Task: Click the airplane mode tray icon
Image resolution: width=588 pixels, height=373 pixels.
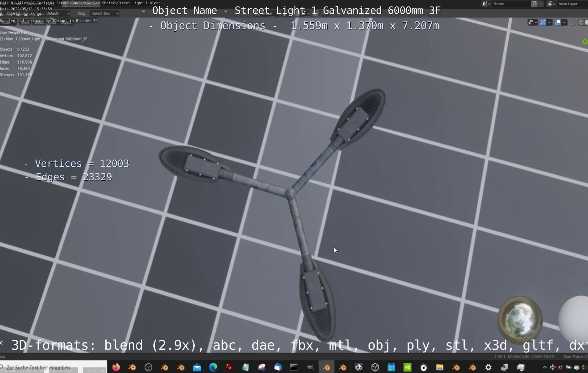Action: 553,367
